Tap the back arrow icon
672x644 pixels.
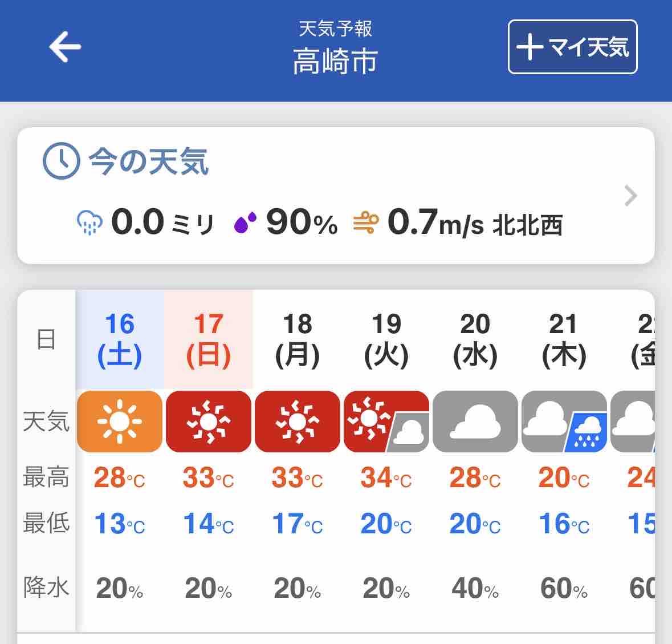tap(65, 47)
